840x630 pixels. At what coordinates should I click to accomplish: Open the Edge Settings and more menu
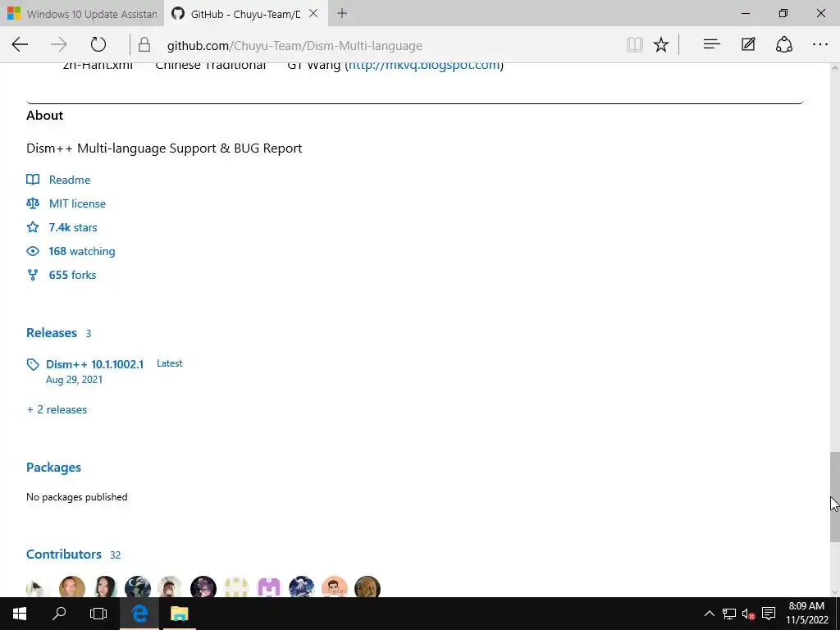click(820, 44)
